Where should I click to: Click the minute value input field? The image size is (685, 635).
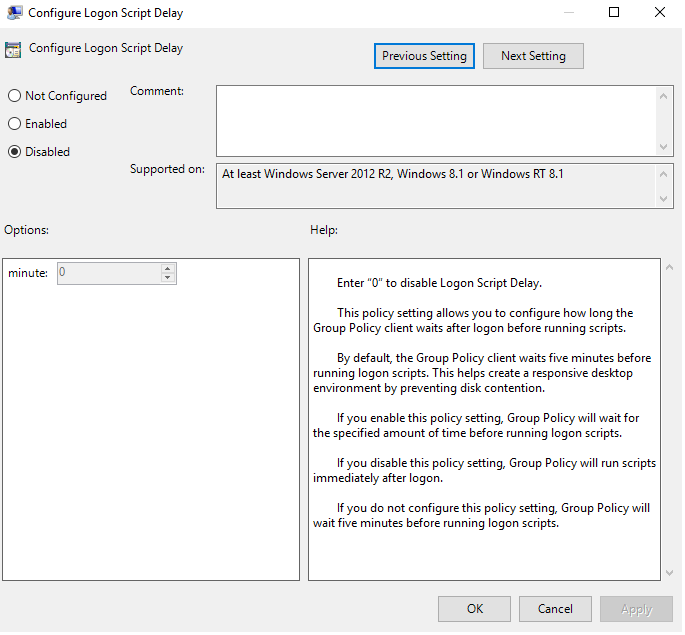[108, 273]
